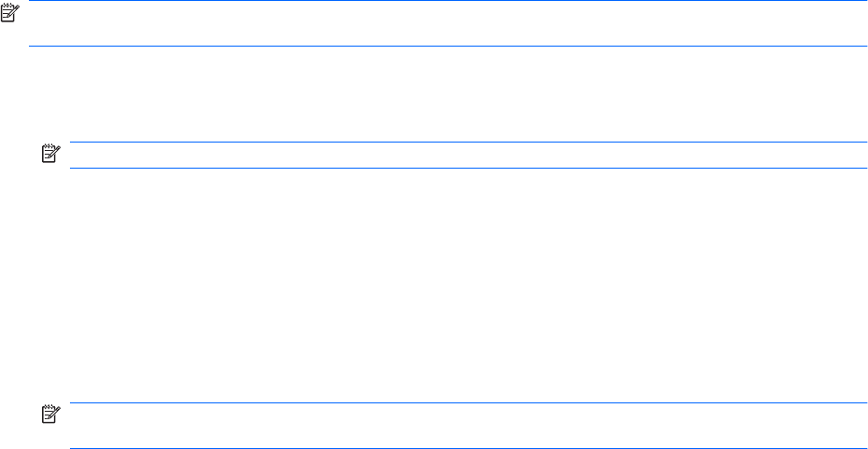Click the upper blue line of the middle note
This screenshot has width=868, height=449.
click(466, 142)
